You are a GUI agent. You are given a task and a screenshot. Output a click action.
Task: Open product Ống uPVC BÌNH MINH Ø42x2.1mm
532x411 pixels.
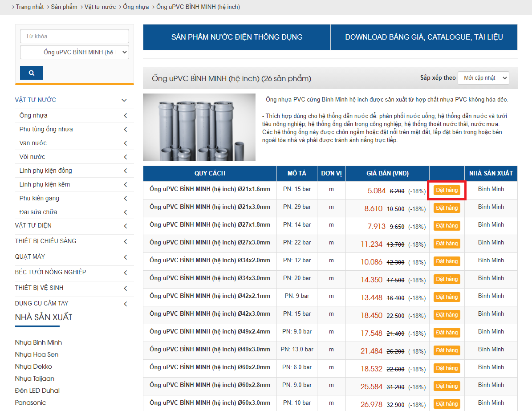point(210,296)
